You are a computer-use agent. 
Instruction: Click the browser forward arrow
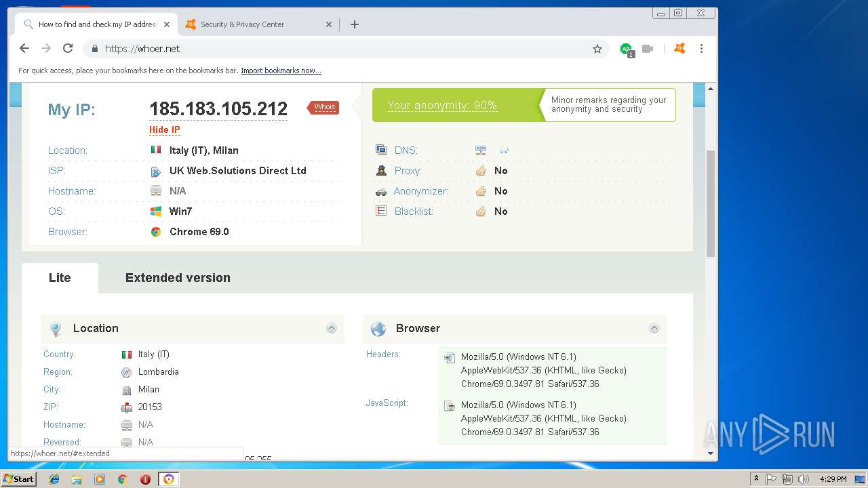coord(46,48)
